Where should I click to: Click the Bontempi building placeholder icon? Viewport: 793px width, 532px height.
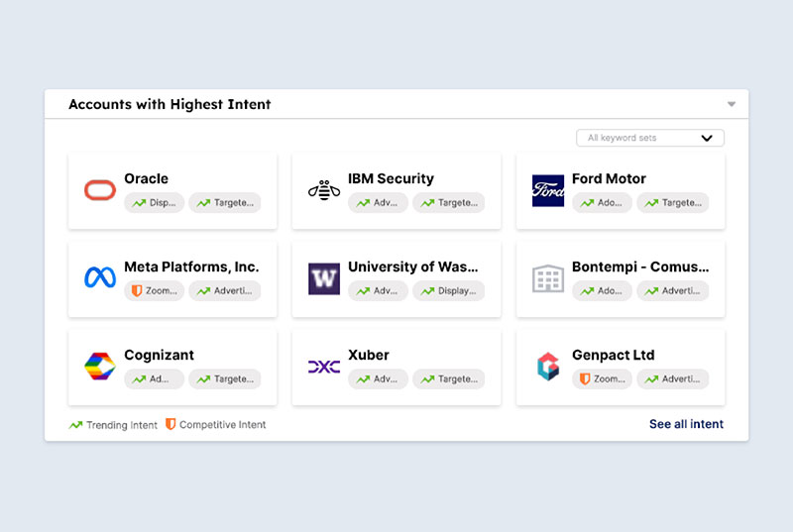pyautogui.click(x=548, y=278)
